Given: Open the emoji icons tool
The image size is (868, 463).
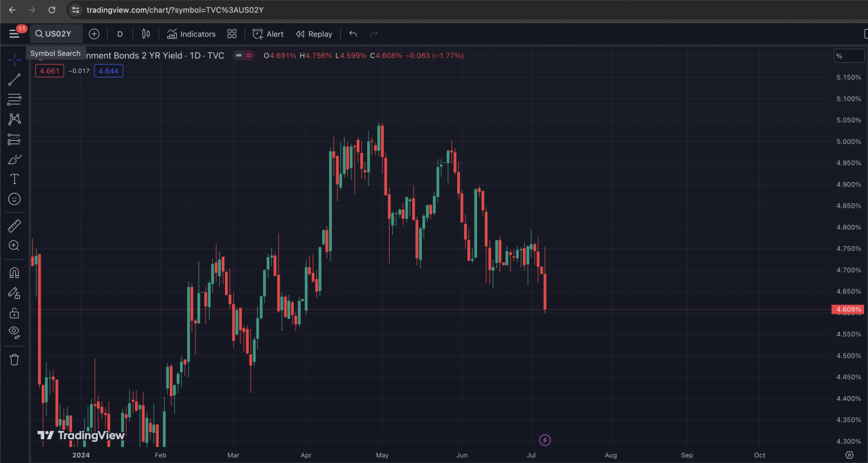Looking at the screenshot, I should 14,199.
